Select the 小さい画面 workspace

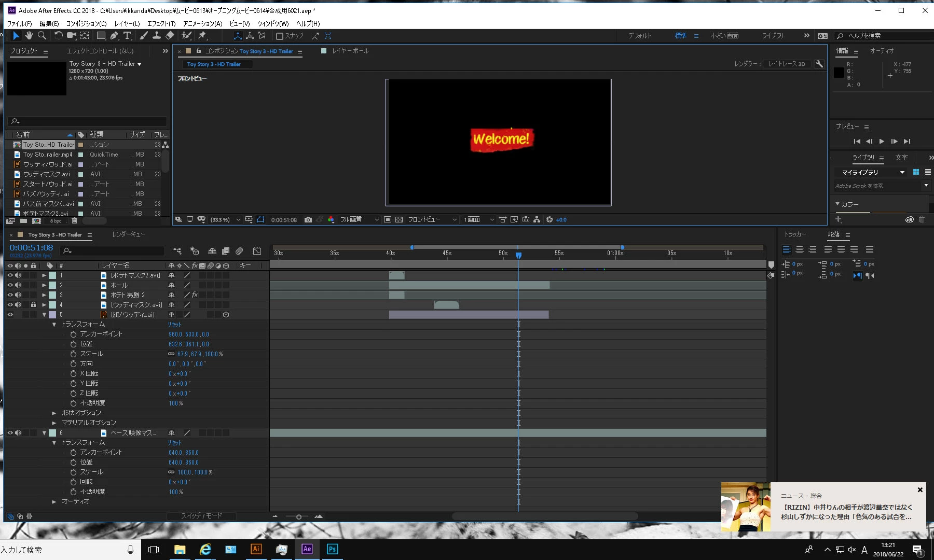tap(724, 36)
